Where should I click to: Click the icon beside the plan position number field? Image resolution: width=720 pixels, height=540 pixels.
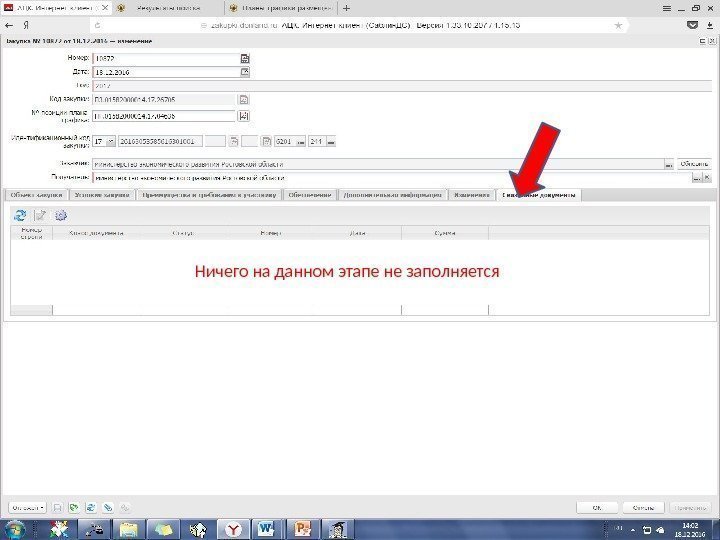[244, 116]
